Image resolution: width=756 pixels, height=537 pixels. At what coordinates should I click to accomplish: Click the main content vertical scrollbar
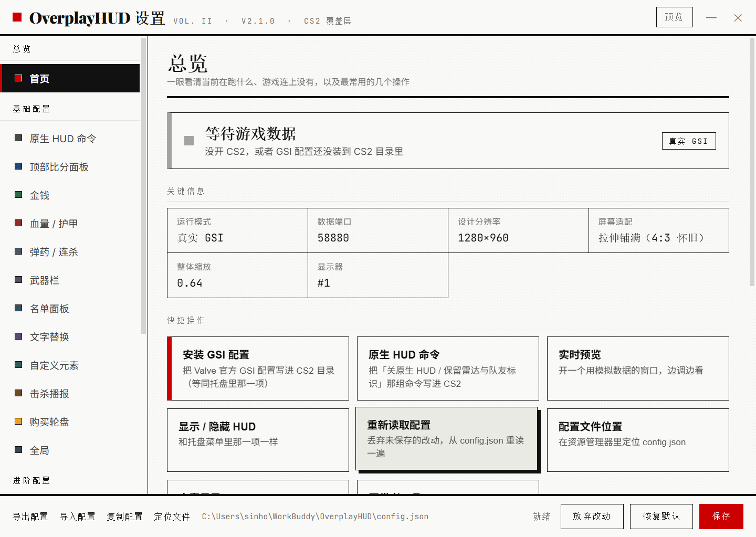coord(752,162)
